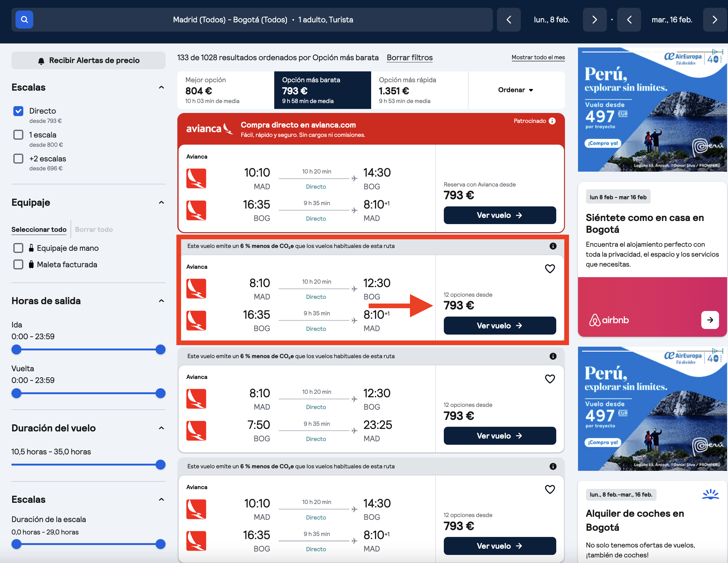Check the +2 escalas filter
This screenshot has width=728, height=563.
(18, 158)
